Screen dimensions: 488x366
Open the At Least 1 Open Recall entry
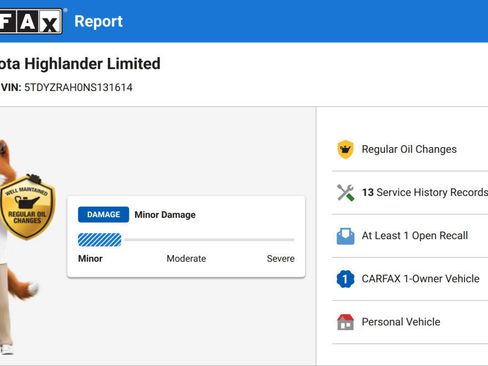pos(410,236)
